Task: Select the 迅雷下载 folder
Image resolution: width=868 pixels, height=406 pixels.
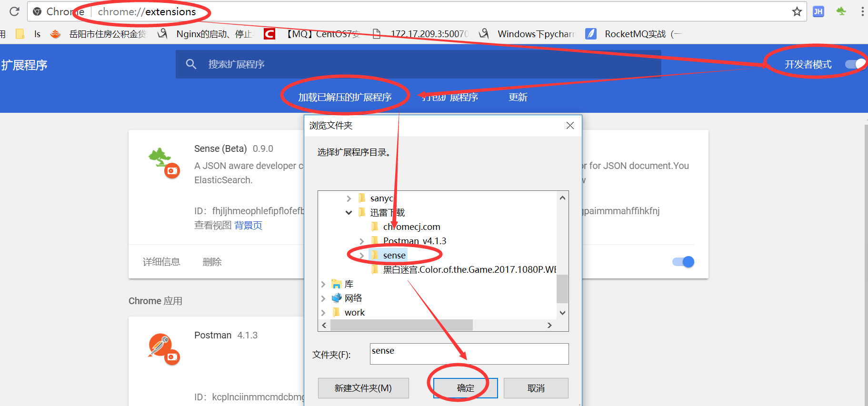Action: pyautogui.click(x=387, y=213)
